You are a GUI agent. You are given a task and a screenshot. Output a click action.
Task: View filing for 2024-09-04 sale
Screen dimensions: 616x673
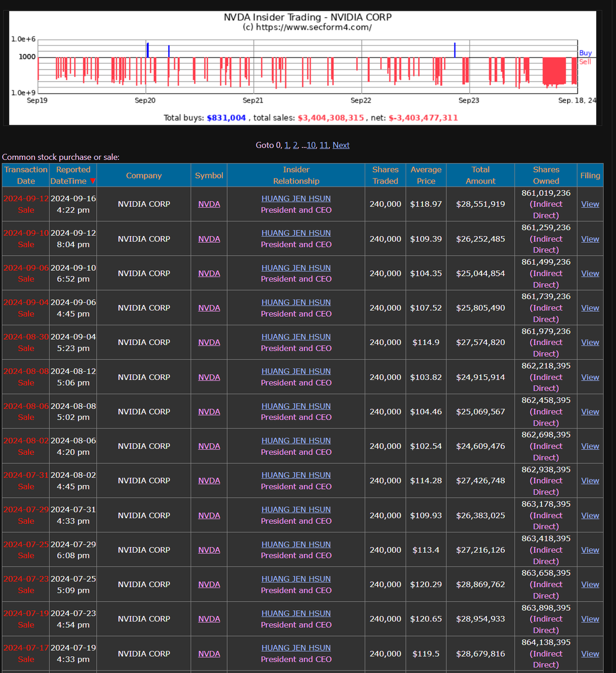point(590,308)
